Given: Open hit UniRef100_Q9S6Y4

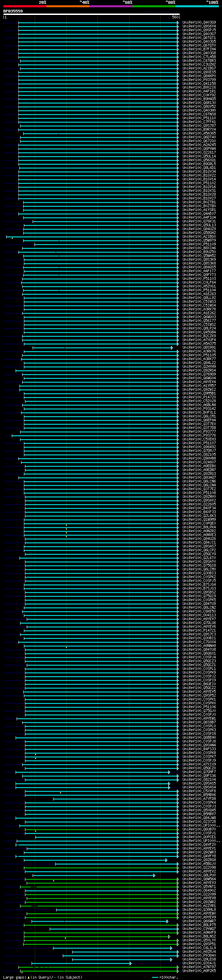Looking at the screenshot, I should [x=199, y=26].
